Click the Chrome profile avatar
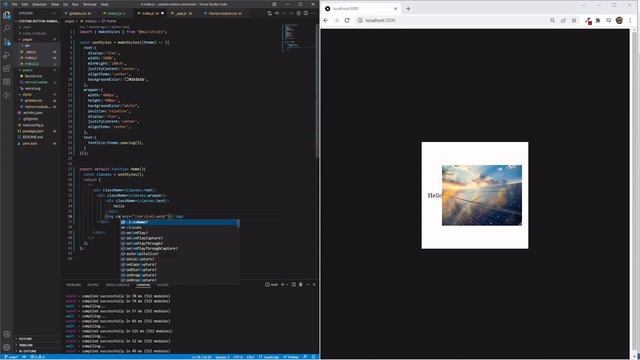This screenshot has height=360, width=640. 619,20
